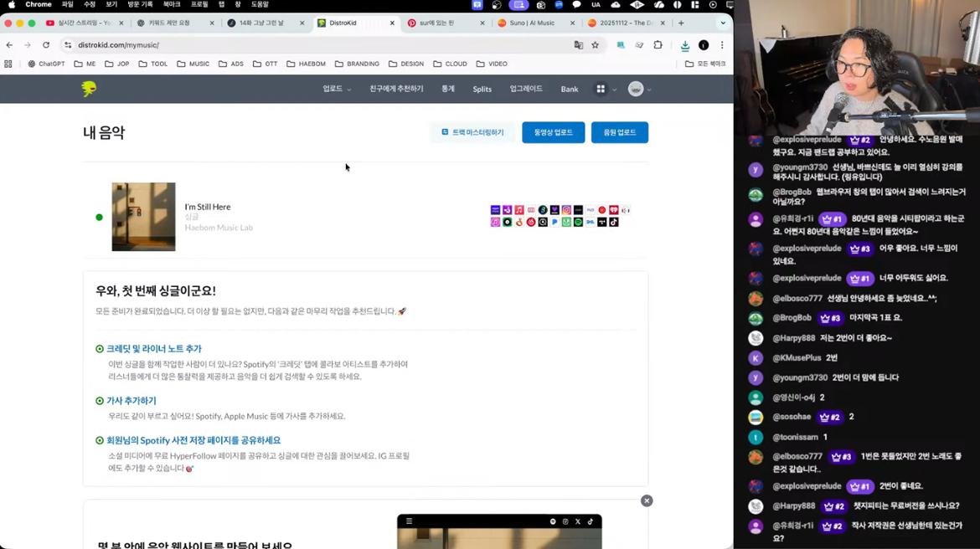The image size is (980, 549).
Task: Click the 동영상 업로드 button
Action: (553, 132)
